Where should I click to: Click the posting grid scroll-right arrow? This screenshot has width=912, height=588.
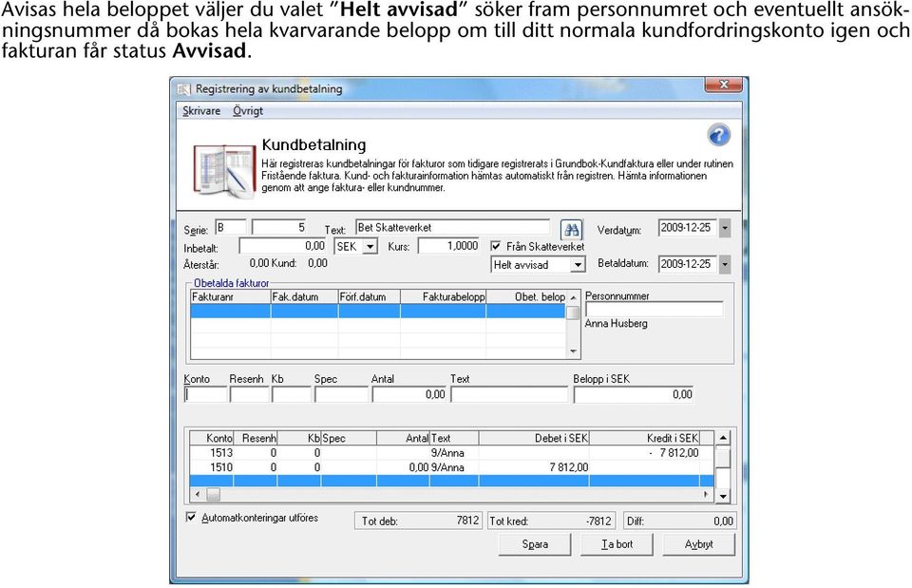pos(706,494)
